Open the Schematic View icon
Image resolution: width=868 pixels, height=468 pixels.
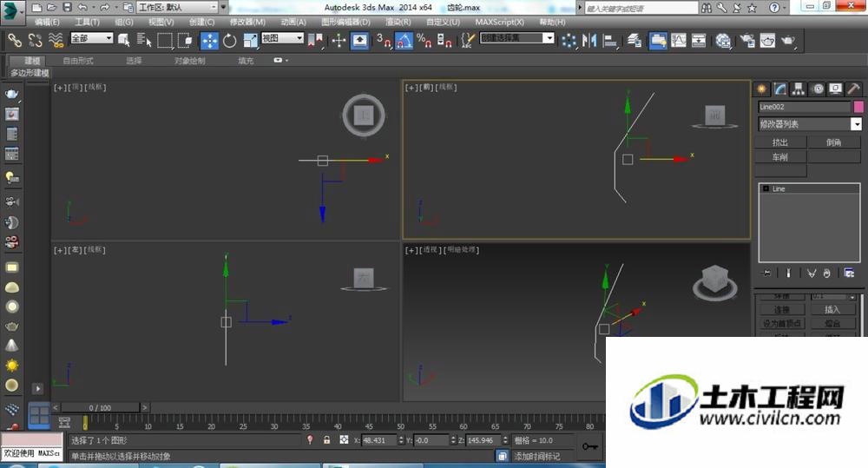(x=699, y=41)
